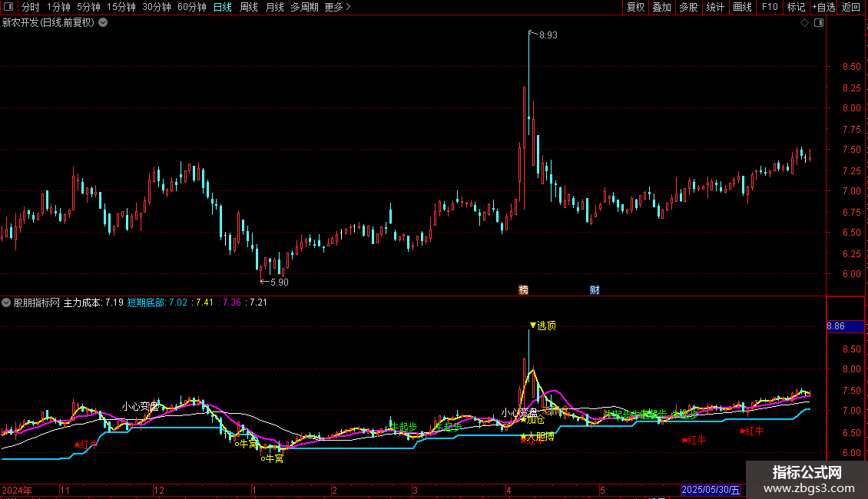This screenshot has height=499, width=868.
Task: Click the 复权 adjustment button
Action: pos(635,7)
